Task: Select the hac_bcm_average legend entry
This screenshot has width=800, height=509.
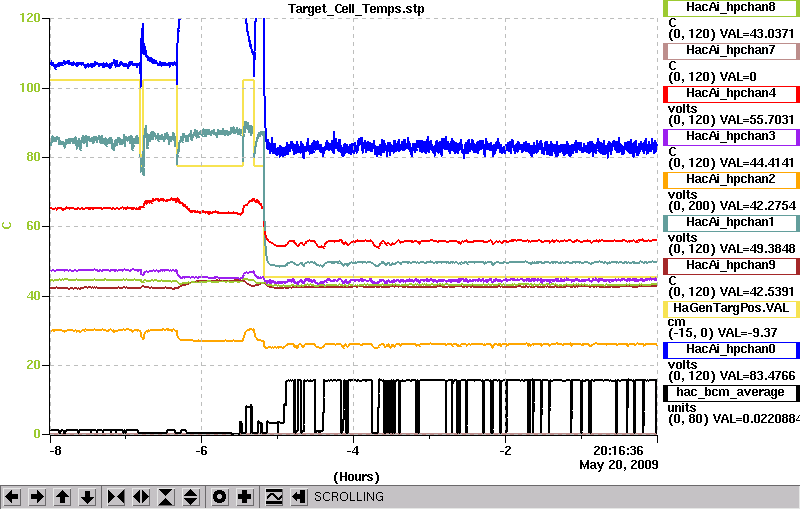Action: tap(731, 393)
